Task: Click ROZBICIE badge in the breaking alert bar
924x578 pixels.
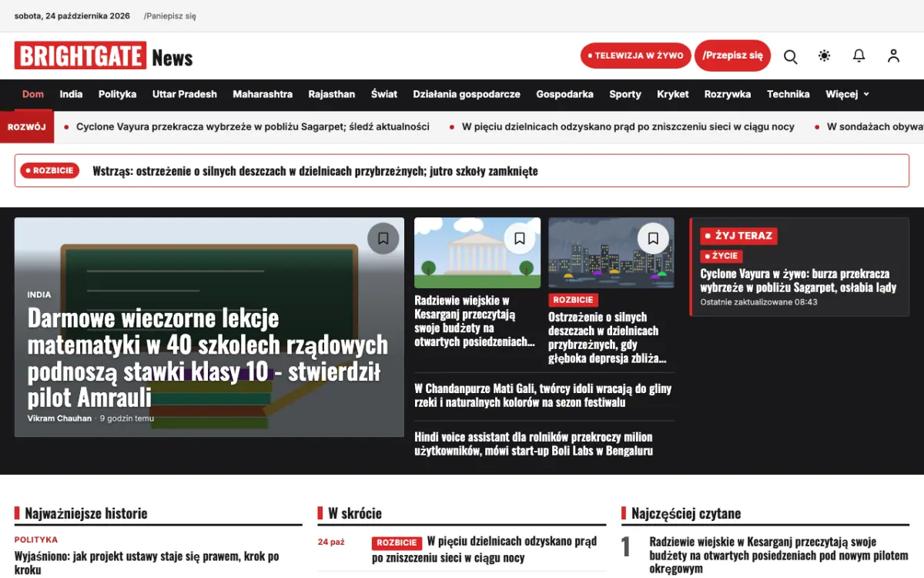Action: click(x=50, y=170)
